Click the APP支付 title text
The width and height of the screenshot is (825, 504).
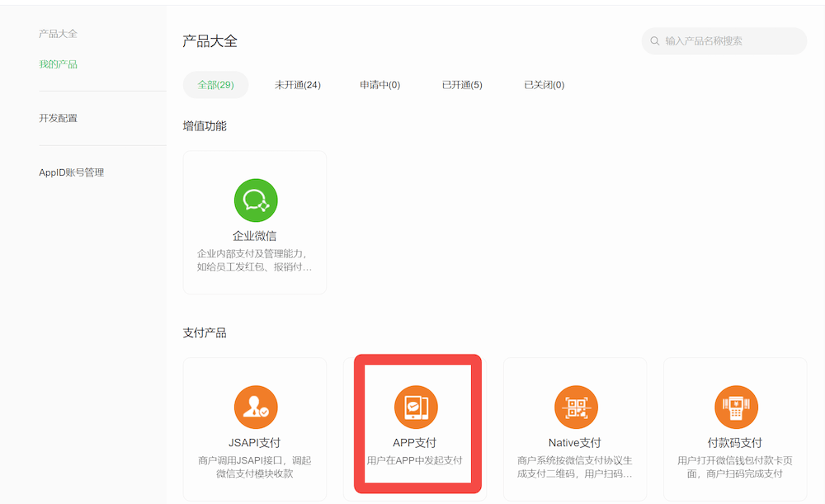point(415,443)
